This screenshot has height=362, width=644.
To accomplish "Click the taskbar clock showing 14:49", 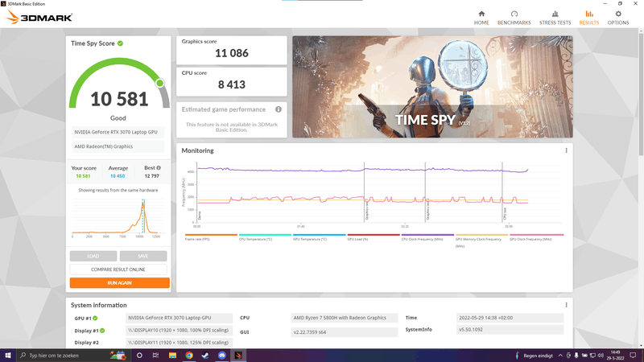I will click(615, 356).
